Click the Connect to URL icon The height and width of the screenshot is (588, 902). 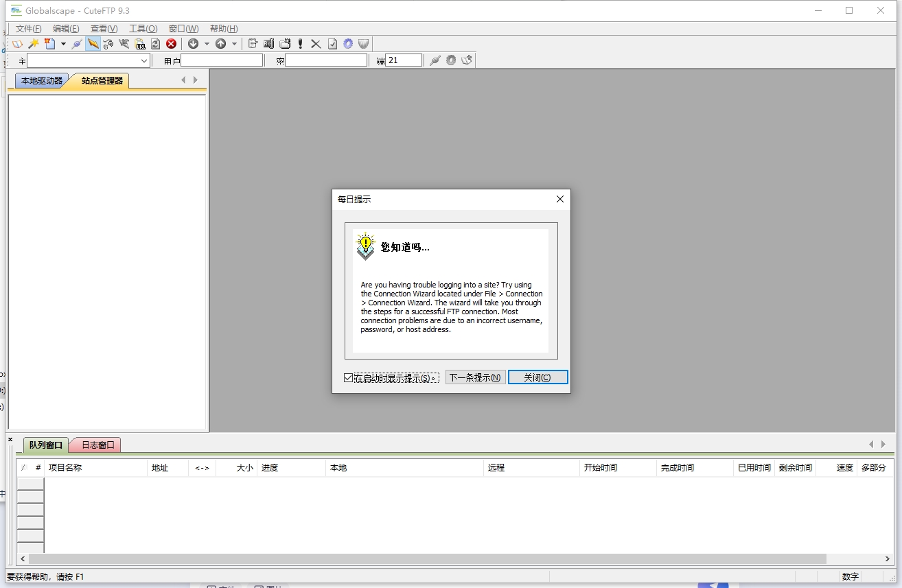tap(124, 44)
